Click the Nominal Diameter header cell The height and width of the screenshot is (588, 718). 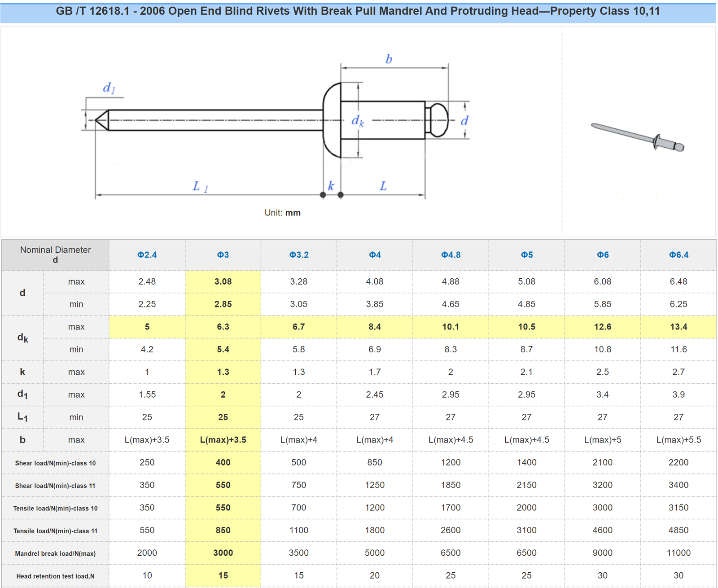point(55,255)
